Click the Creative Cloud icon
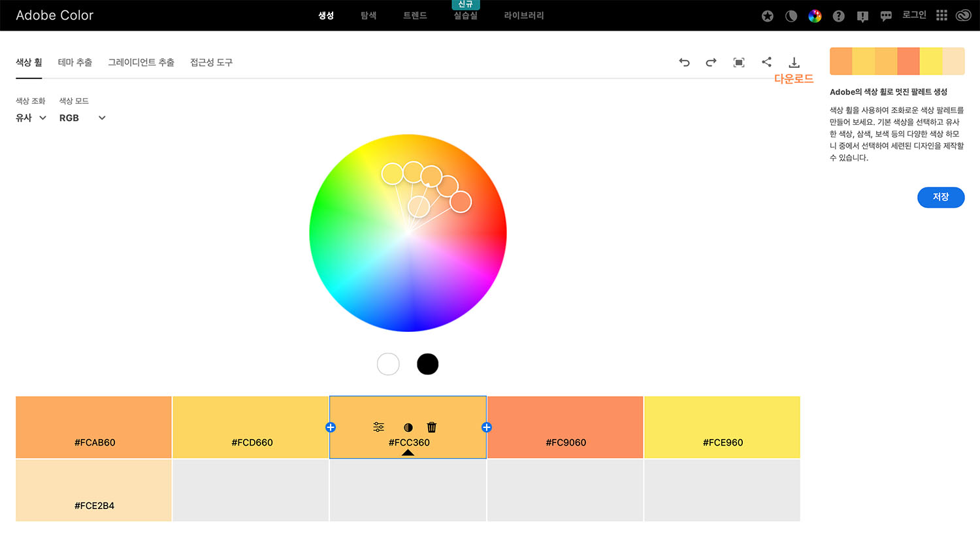 tap(964, 15)
